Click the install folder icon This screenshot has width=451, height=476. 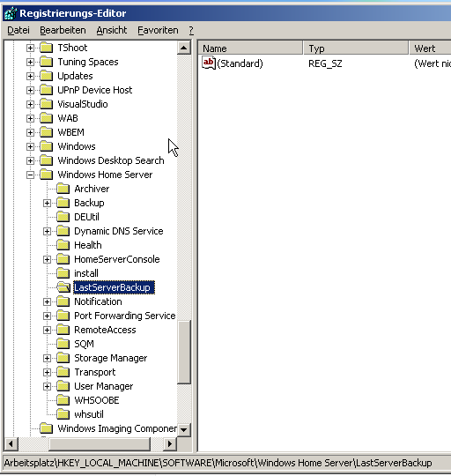pyautogui.click(x=63, y=273)
